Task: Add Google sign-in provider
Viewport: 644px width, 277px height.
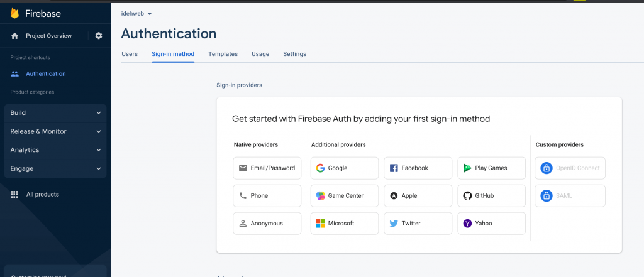Action: (x=344, y=168)
